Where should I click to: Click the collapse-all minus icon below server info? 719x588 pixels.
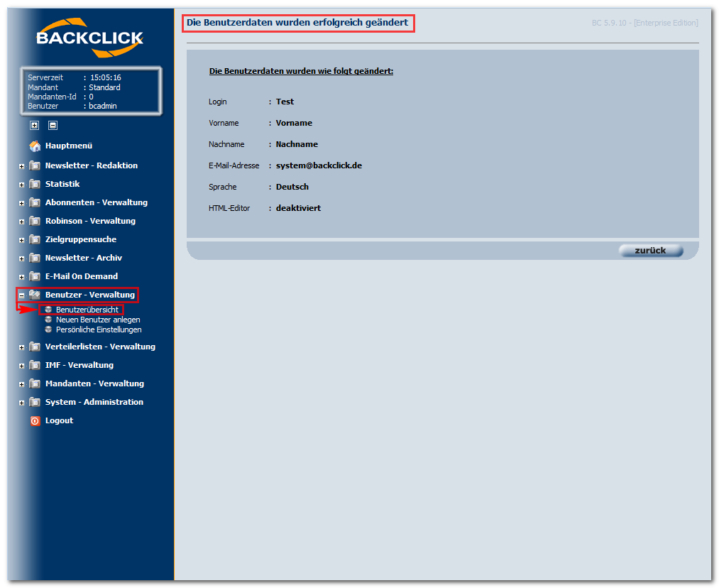coord(53,125)
